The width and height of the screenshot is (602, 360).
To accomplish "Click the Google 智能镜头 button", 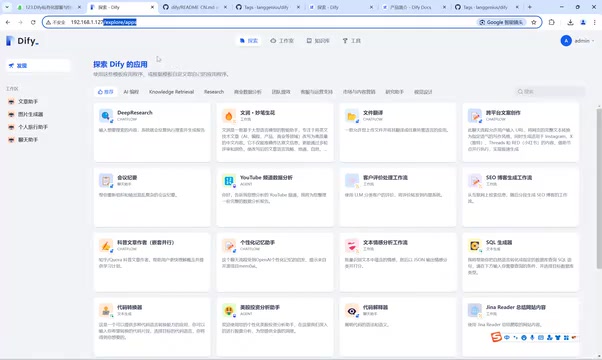I will (501, 22).
